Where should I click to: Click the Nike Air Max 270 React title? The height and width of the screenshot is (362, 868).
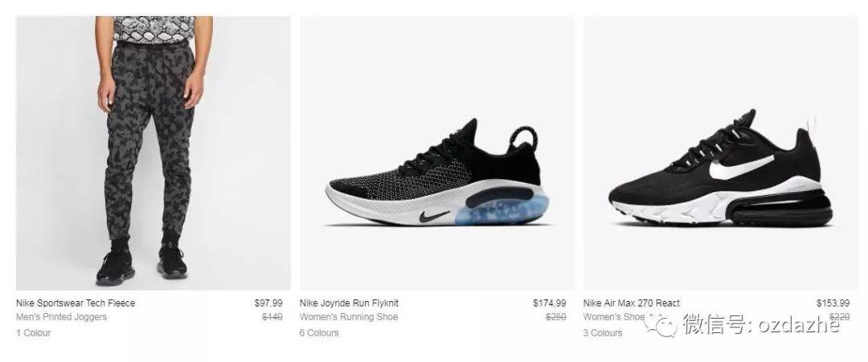(631, 303)
